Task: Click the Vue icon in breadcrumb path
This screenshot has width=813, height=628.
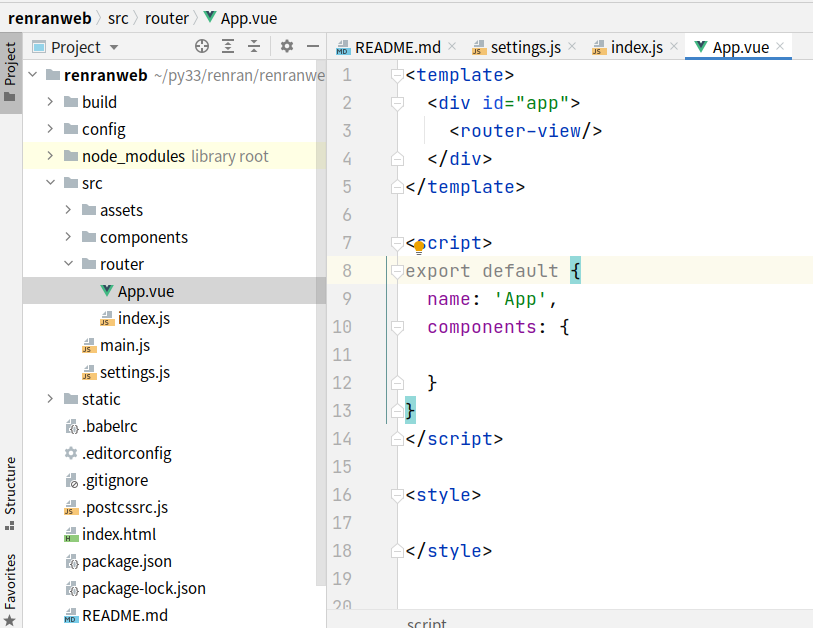Action: tap(209, 17)
